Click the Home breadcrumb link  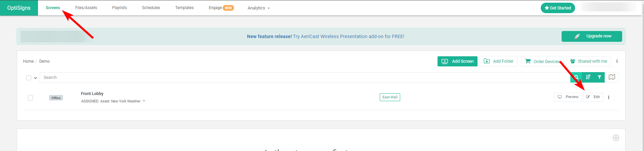tap(28, 61)
